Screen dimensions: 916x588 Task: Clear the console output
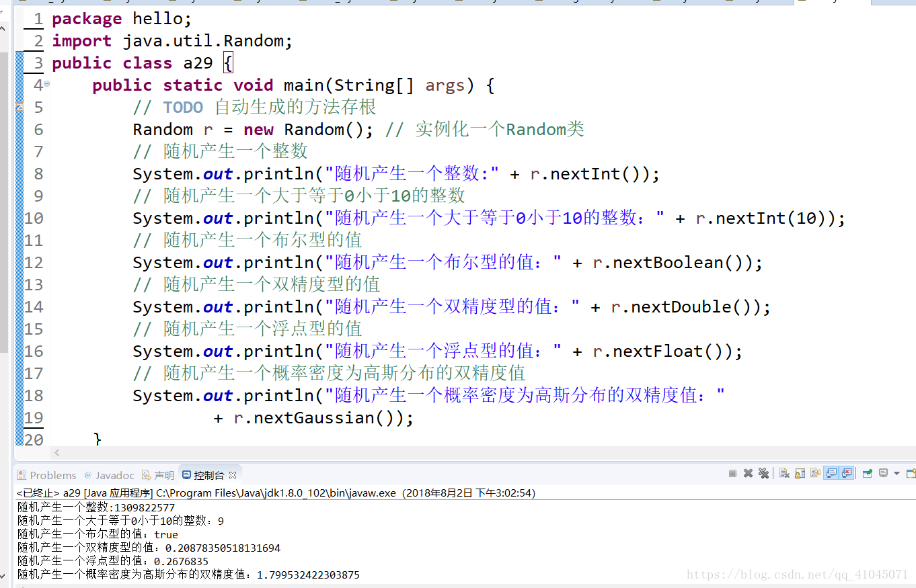(x=784, y=473)
